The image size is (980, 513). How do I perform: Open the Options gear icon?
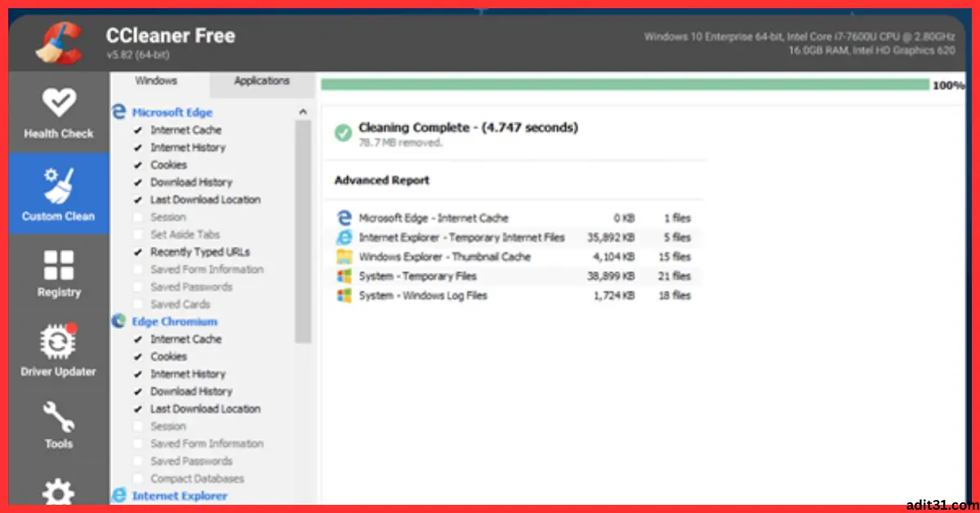click(59, 493)
